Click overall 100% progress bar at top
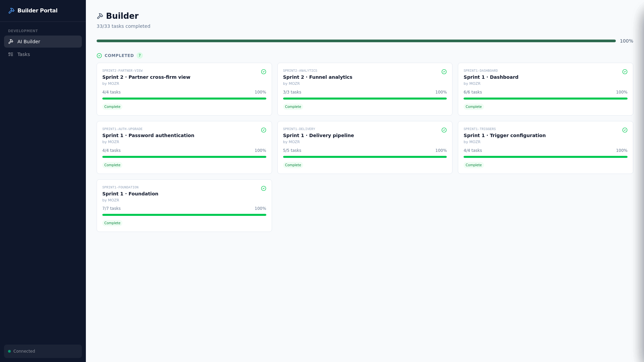The height and width of the screenshot is (362, 644). 356,41
